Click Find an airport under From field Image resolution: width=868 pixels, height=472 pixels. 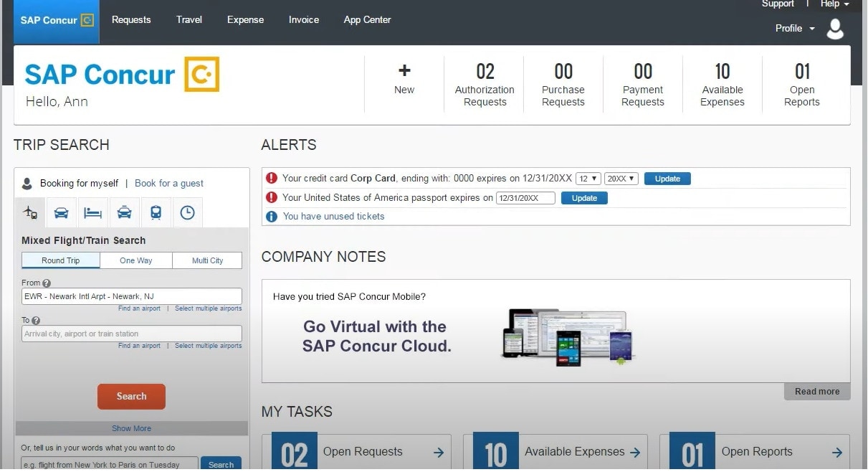pyautogui.click(x=139, y=308)
